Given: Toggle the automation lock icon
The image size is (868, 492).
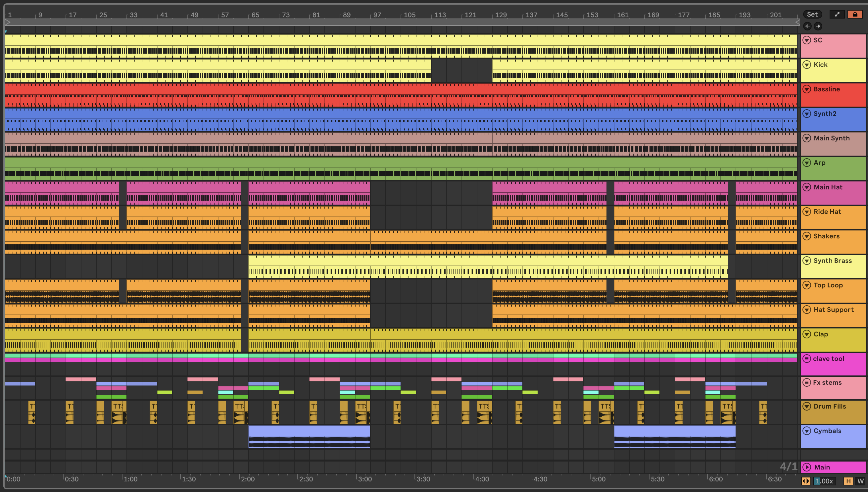Looking at the screenshot, I should pyautogui.click(x=854, y=14).
